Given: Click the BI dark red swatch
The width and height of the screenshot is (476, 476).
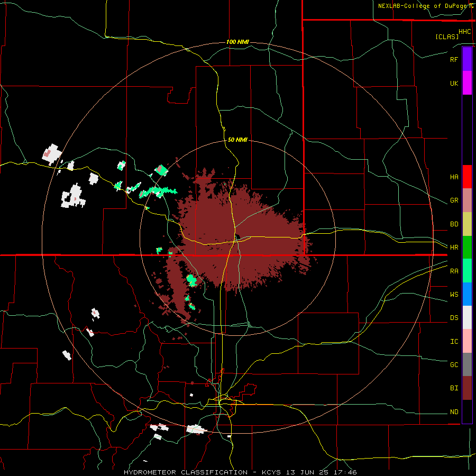Looking at the screenshot, I should tap(467, 388).
